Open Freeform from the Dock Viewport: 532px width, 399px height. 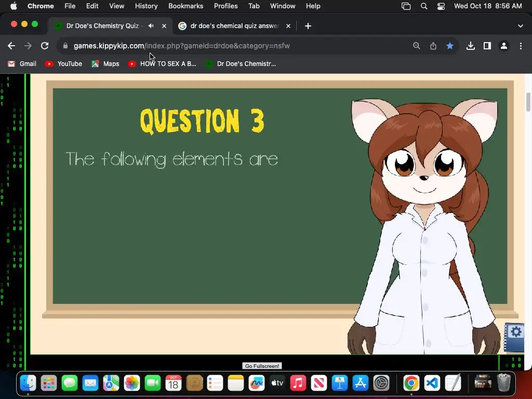coord(257,383)
